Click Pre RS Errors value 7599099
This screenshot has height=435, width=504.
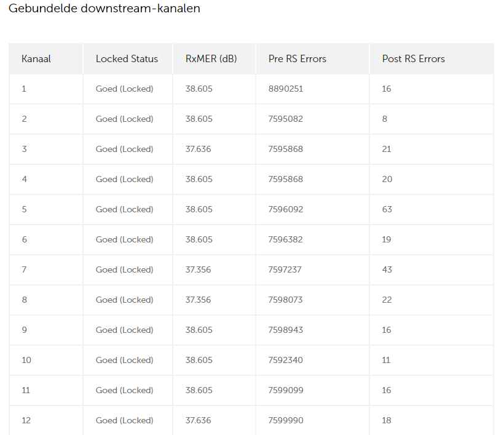286,390
